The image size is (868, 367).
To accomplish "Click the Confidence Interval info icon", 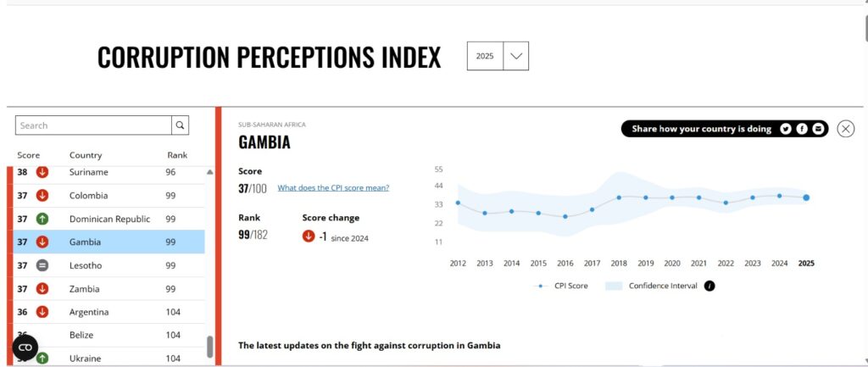I will 709,286.
